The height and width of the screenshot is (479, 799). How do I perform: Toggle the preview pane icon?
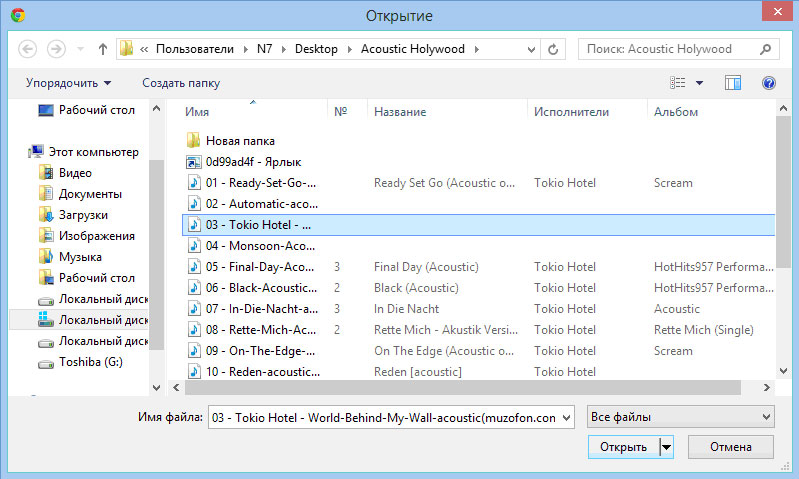point(733,83)
